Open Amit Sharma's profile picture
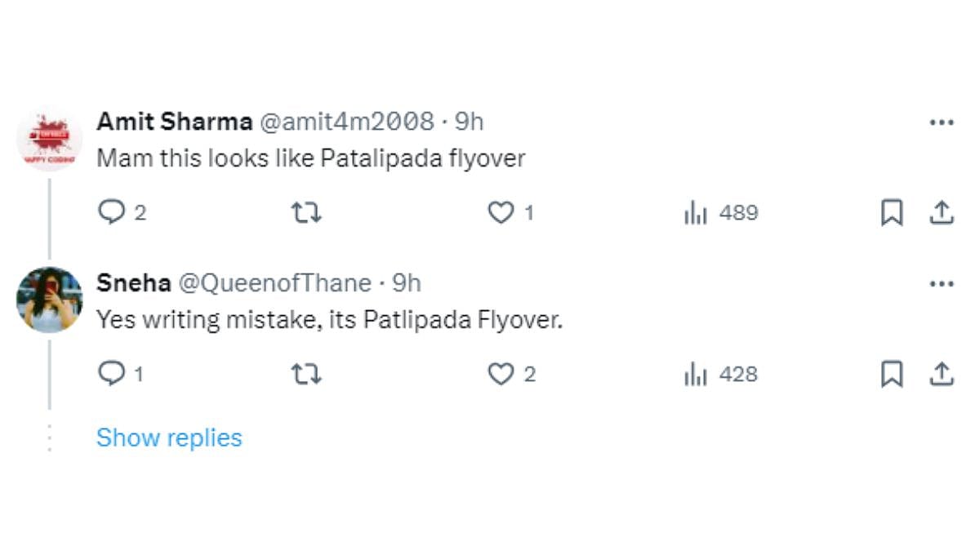The width and height of the screenshot is (980, 551). pos(49,139)
